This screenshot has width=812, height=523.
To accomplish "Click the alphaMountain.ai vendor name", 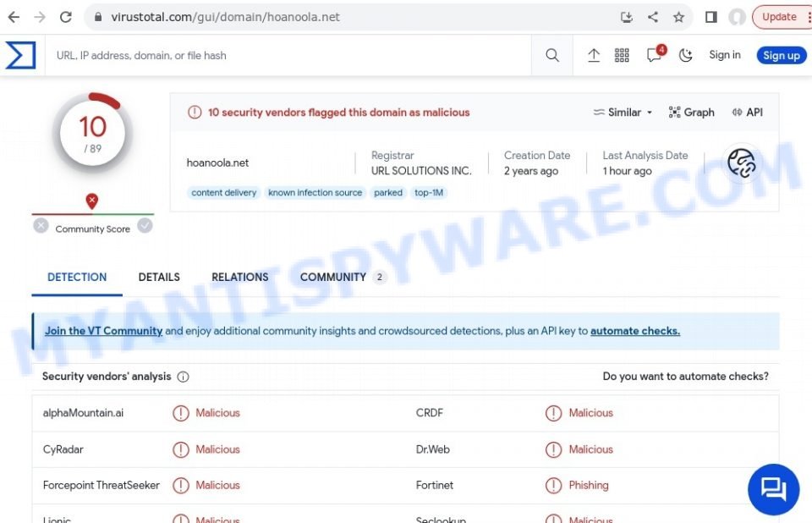I will (x=84, y=413).
